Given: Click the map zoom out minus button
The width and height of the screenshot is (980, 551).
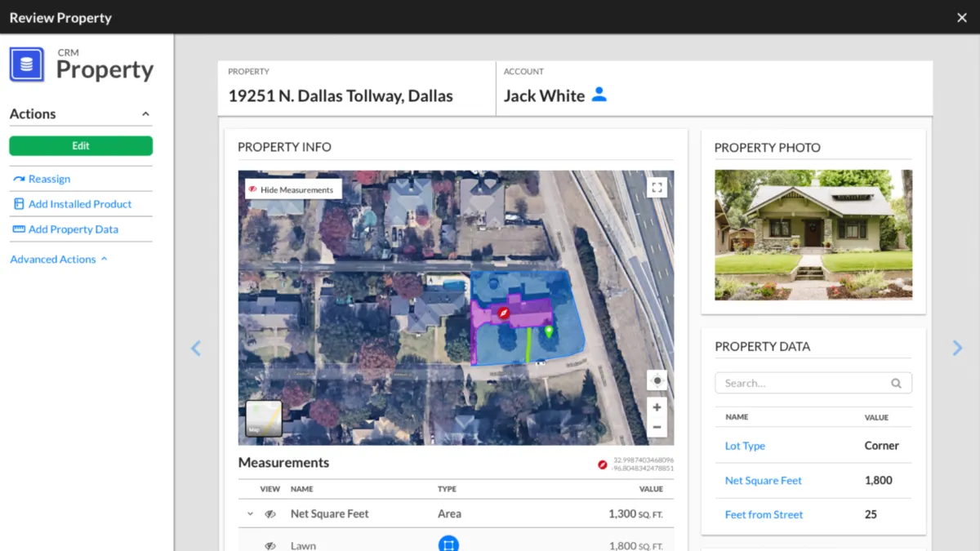Looking at the screenshot, I should click(x=657, y=427).
